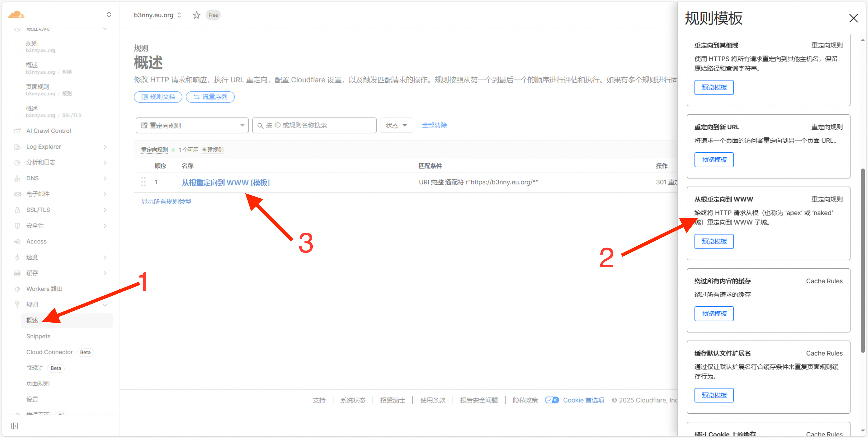Click the Cloudflare logo
This screenshot has height=438, width=868.
[16, 14]
